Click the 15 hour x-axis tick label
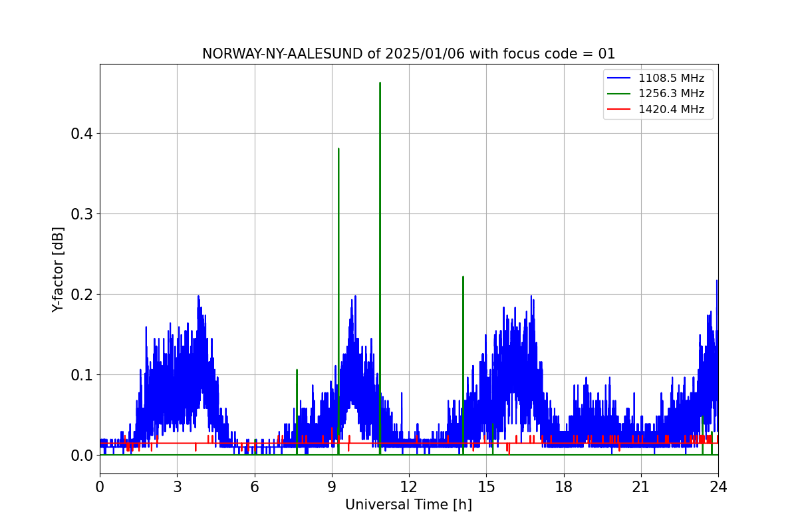 click(x=486, y=487)
